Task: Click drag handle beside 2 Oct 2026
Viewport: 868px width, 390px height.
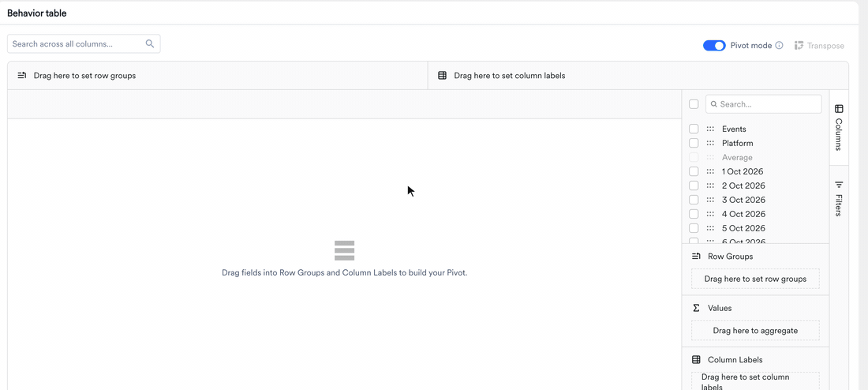Action: 710,186
